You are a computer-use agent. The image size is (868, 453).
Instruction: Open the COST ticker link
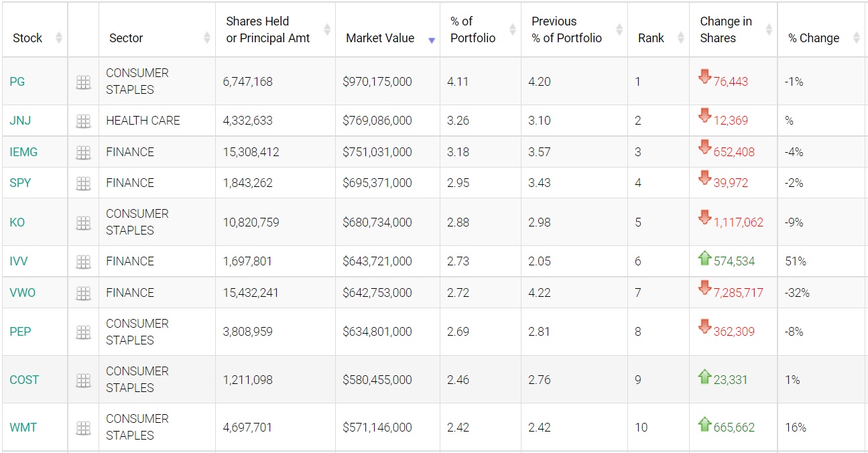[x=24, y=380]
